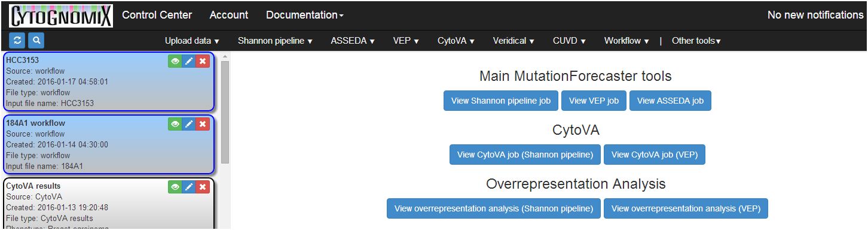Delete the HCC3153 entry with the red X
Viewport: 868px width, 230px height.
[203, 60]
